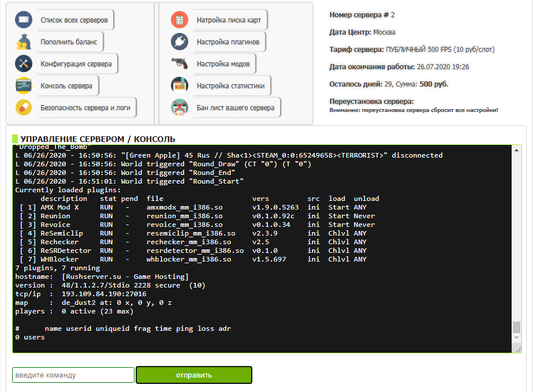Click the sum 500 руб.

pyautogui.click(x=434, y=84)
